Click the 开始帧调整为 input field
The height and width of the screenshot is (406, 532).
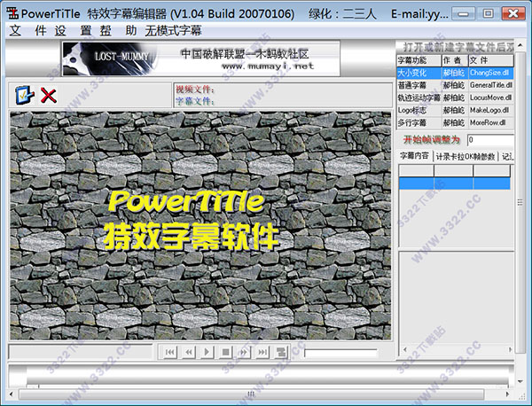[490, 140]
